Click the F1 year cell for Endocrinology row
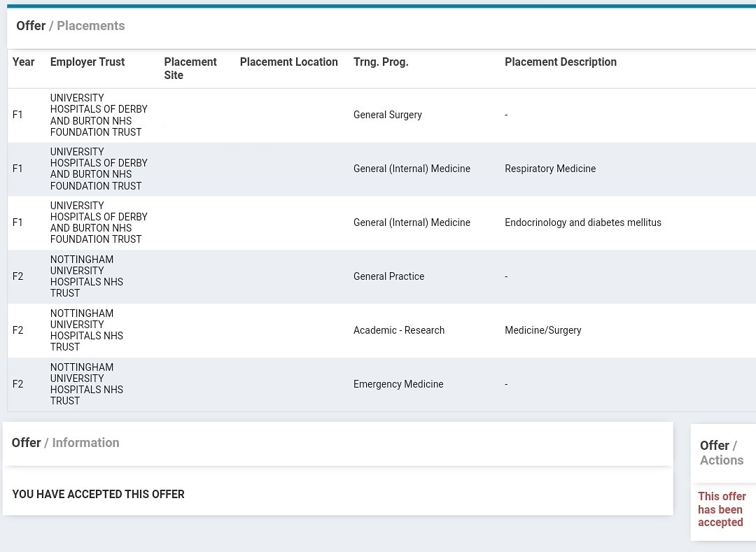This screenshot has width=756, height=552. [17, 222]
